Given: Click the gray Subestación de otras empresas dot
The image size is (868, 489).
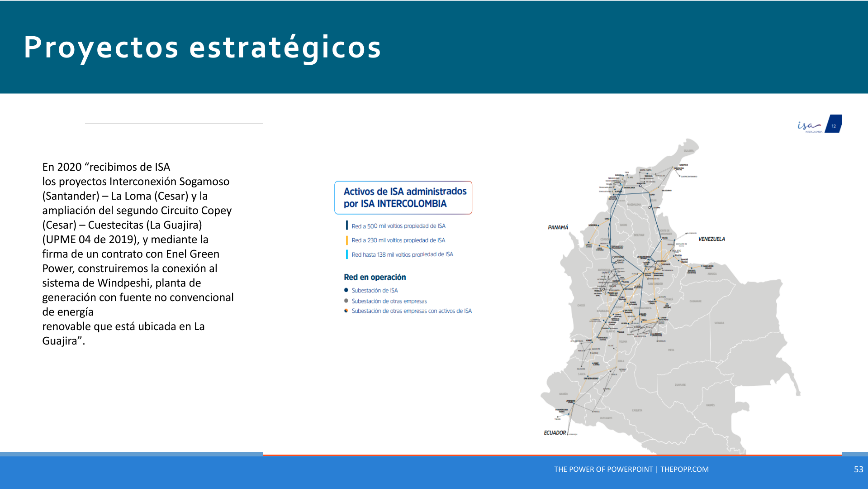Looking at the screenshot, I should [346, 301].
